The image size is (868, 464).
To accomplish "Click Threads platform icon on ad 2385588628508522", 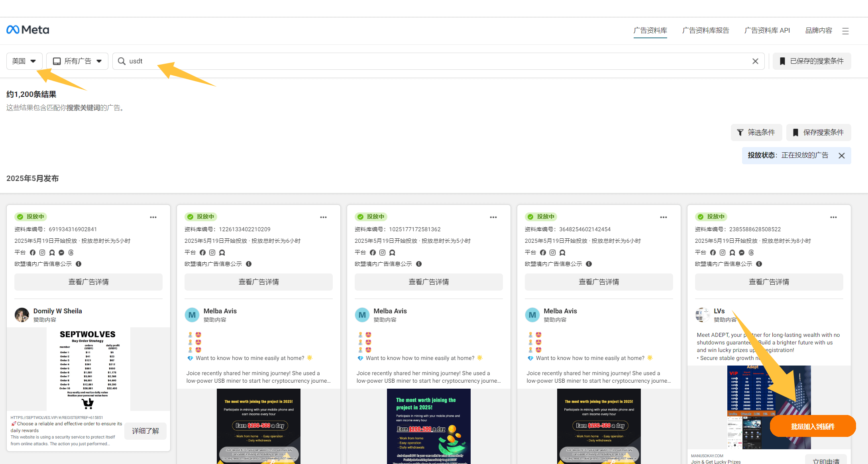I will coord(751,252).
